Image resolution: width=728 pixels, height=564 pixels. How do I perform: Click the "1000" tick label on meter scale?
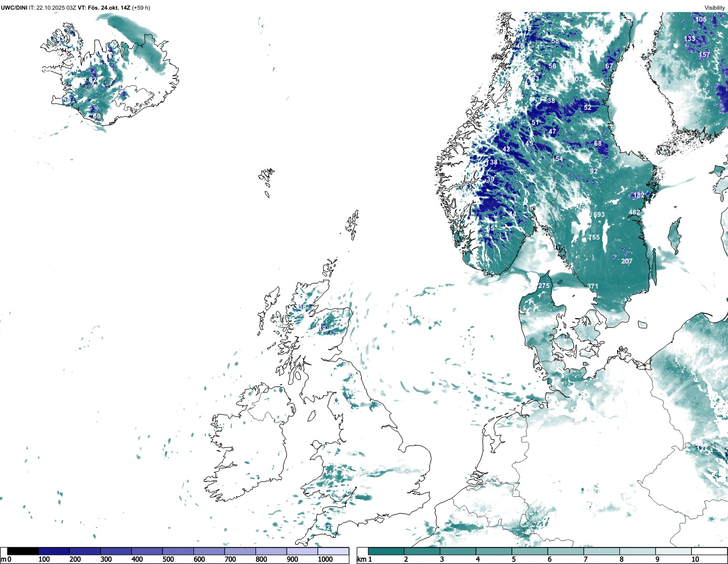coord(325,559)
